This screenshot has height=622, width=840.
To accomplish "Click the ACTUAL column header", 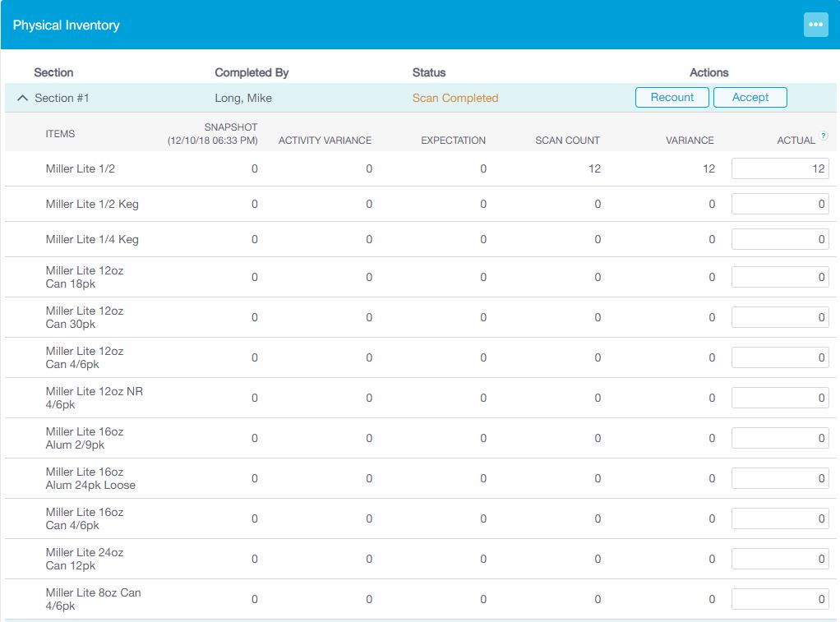I will [x=796, y=141].
